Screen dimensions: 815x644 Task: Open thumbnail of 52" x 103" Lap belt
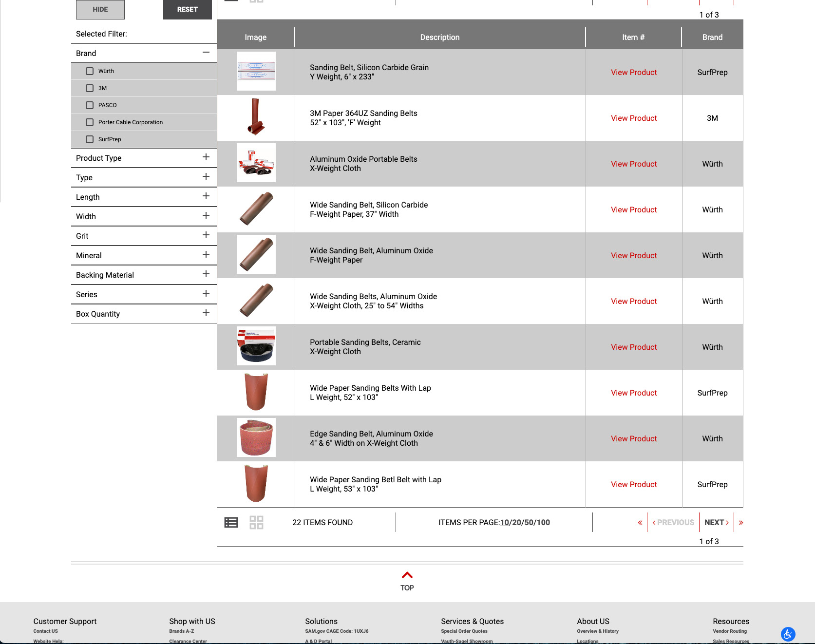pyautogui.click(x=256, y=392)
